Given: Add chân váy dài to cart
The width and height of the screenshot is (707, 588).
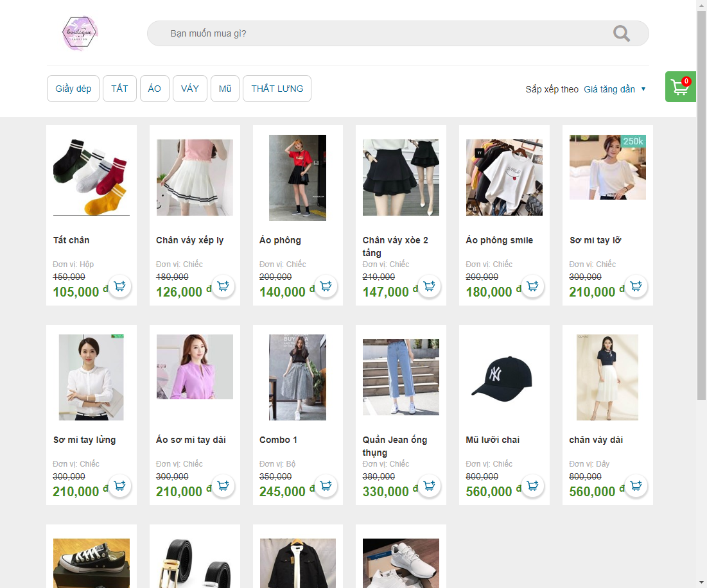Looking at the screenshot, I should [x=636, y=486].
